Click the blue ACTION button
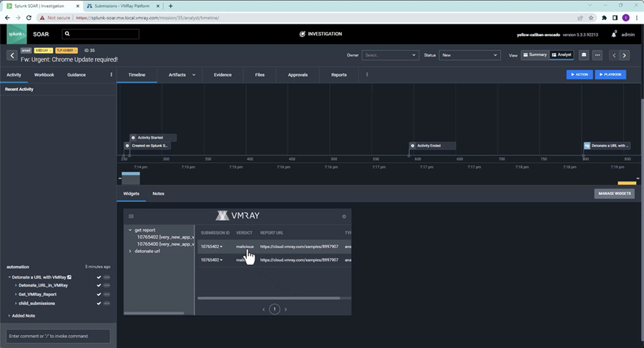644x348 pixels. click(580, 75)
